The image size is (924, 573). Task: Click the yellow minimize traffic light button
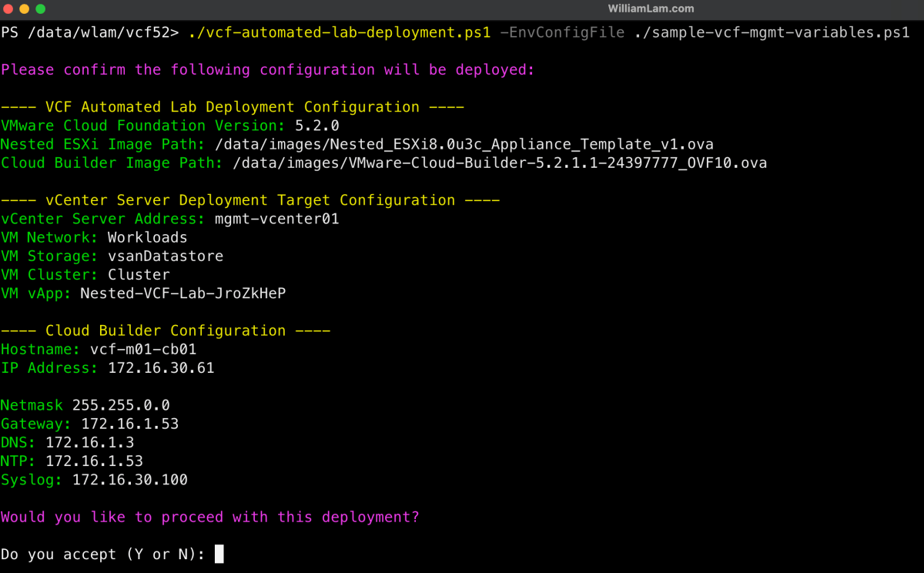(x=25, y=10)
